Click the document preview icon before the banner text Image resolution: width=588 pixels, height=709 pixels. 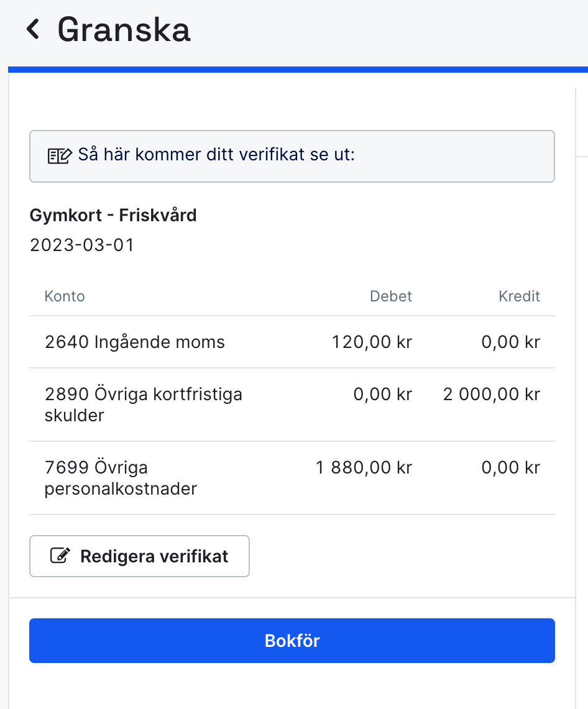click(x=59, y=155)
